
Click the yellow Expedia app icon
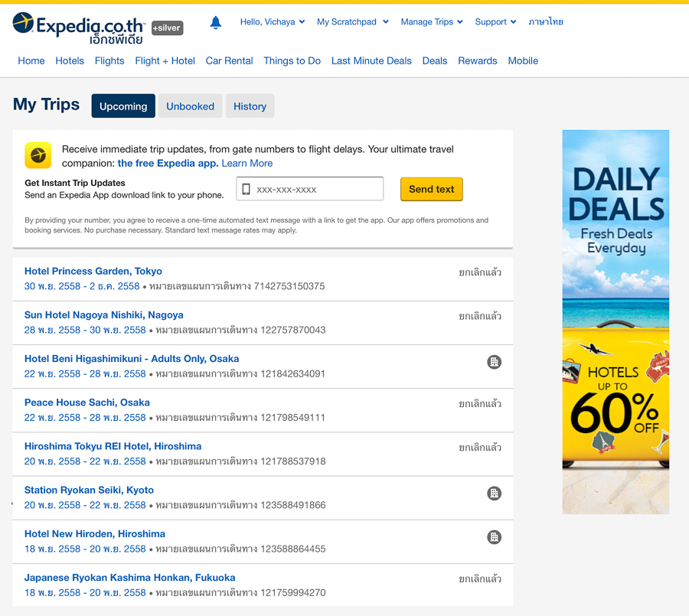click(38, 155)
